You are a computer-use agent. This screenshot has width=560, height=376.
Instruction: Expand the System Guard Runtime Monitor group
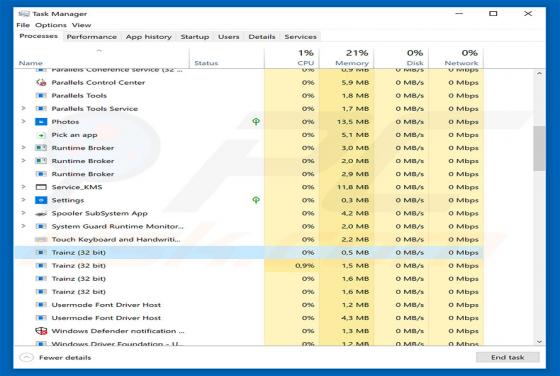point(23,226)
